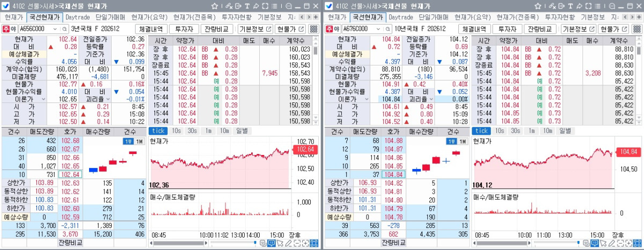
Task: Toggle the 야 night session button in right window
Action: point(336,29)
